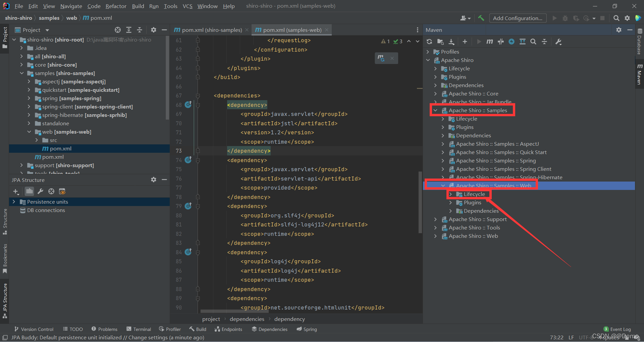Open IDE settings gear in toolbar
This screenshot has width=644, height=342.
627,18
